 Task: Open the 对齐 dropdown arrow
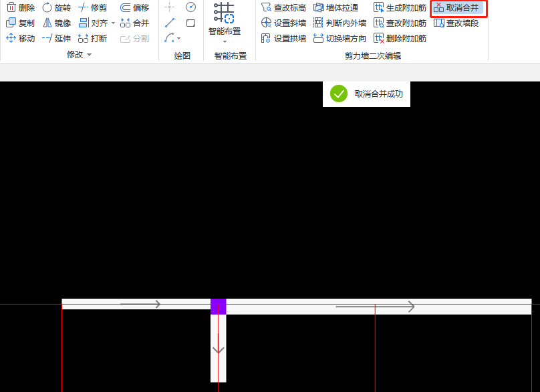click(x=113, y=23)
